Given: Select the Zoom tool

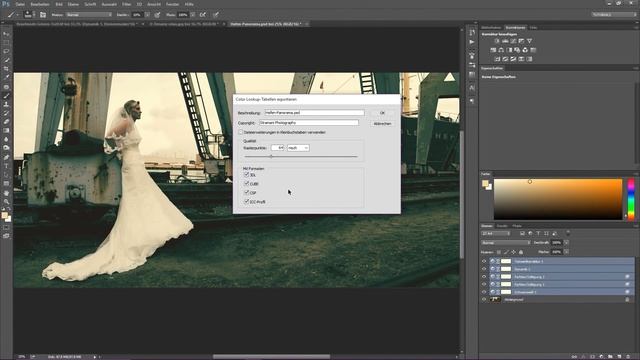Looking at the screenshot, I should pos(6,202).
